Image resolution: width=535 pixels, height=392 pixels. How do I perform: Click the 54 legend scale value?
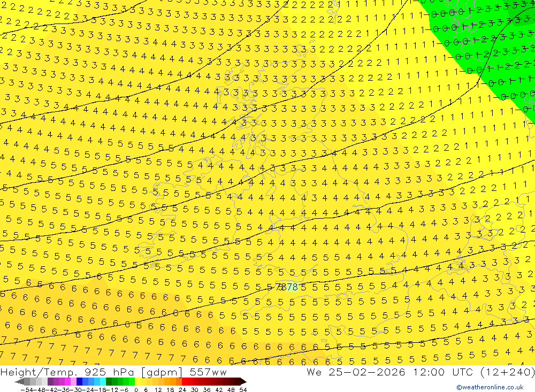[x=243, y=390]
